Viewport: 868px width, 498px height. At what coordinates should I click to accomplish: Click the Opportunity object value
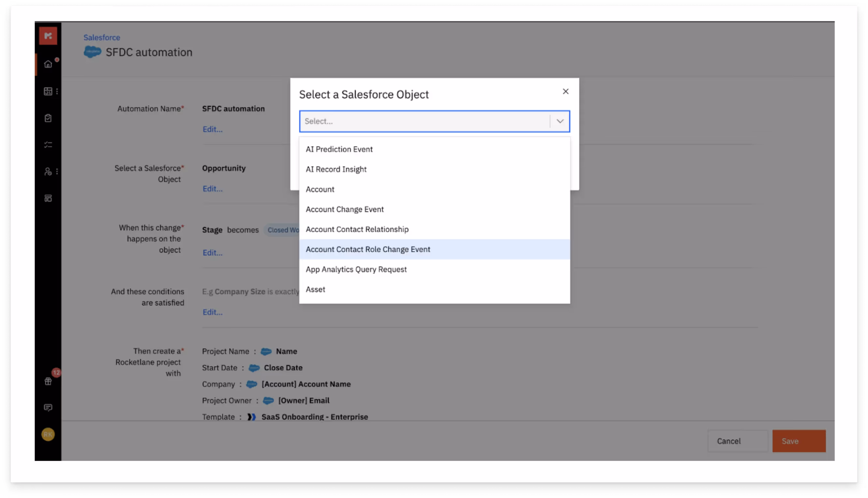224,168
